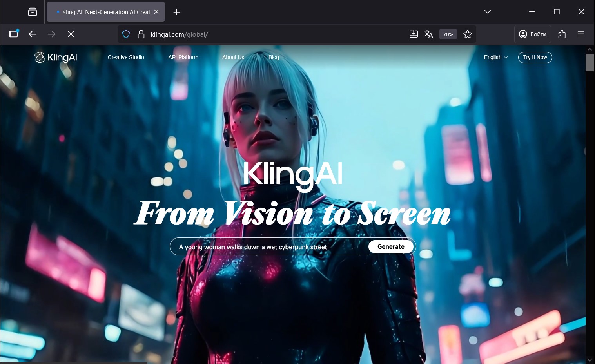595x364 pixels.
Task: Expand the list all tabs chevron
Action: pos(488,12)
